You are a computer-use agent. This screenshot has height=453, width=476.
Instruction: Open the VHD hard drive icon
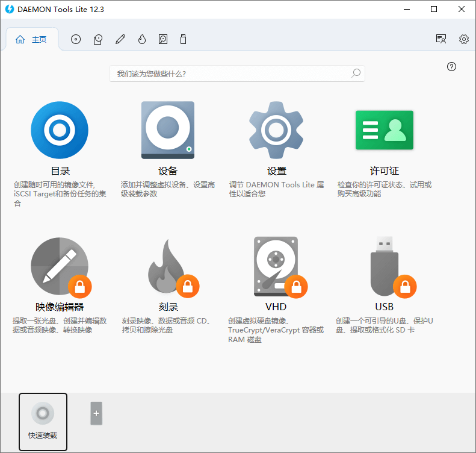[x=276, y=266]
